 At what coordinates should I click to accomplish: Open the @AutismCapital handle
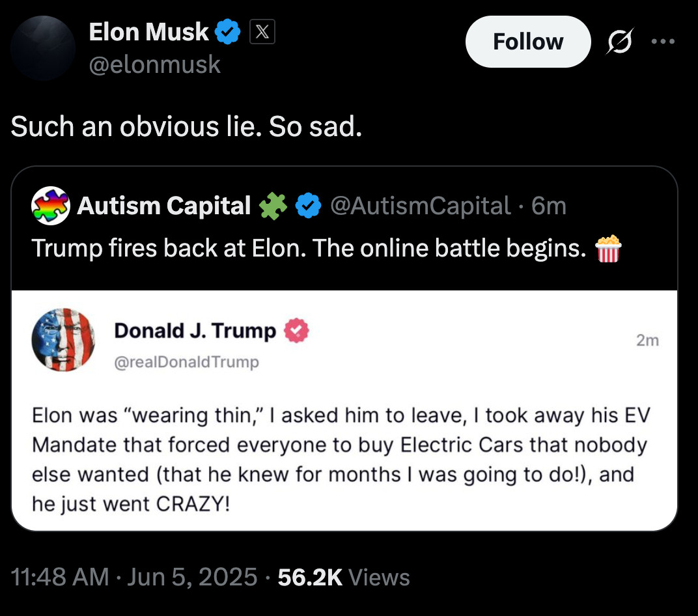coord(420,206)
